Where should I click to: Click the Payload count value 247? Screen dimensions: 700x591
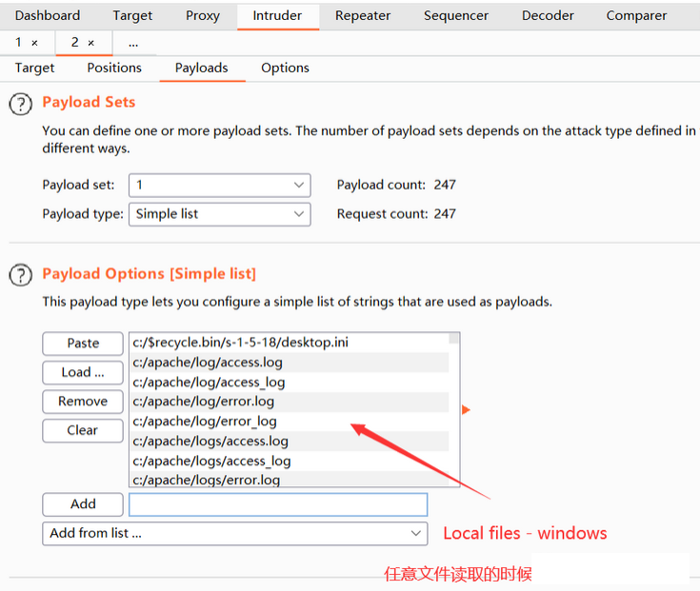pyautogui.click(x=445, y=185)
